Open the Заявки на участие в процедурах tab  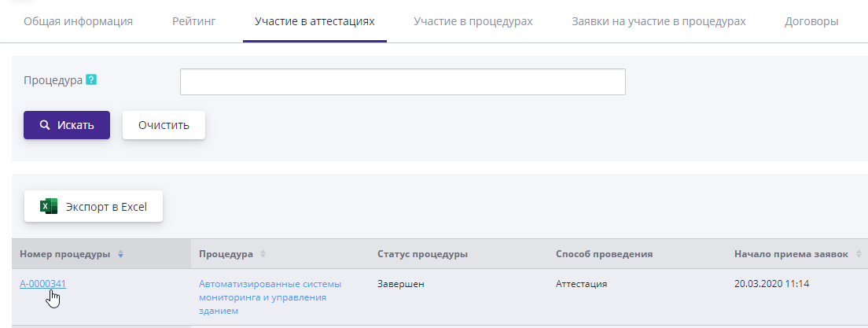point(659,21)
